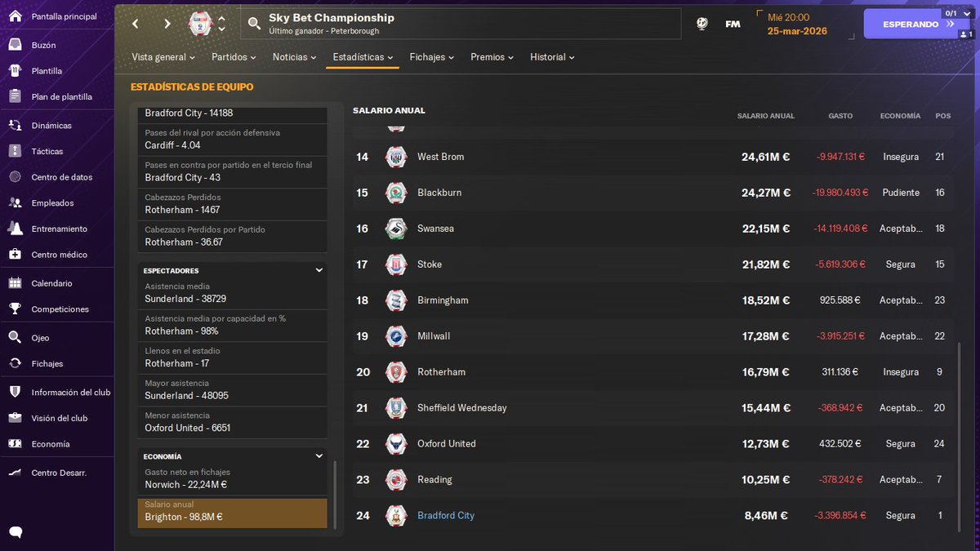Go forward with right arrow
Image resolution: width=980 pixels, height=551 pixels.
pyautogui.click(x=167, y=24)
